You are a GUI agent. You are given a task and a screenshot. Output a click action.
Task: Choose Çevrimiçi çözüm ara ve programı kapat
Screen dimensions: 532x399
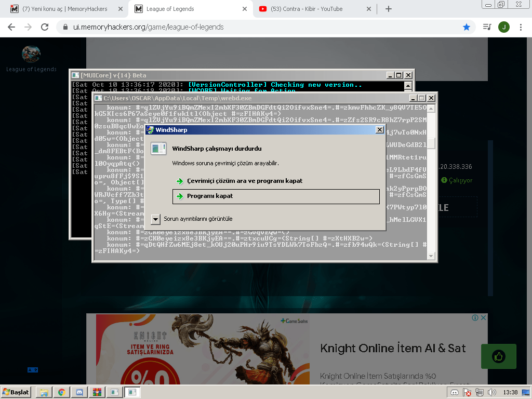(x=244, y=181)
